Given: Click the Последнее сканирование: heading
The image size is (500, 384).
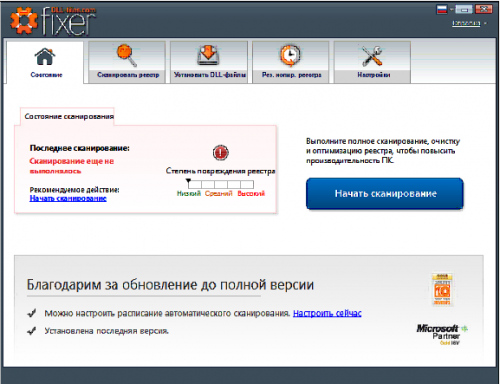Looking at the screenshot, I should pyautogui.click(x=79, y=148).
